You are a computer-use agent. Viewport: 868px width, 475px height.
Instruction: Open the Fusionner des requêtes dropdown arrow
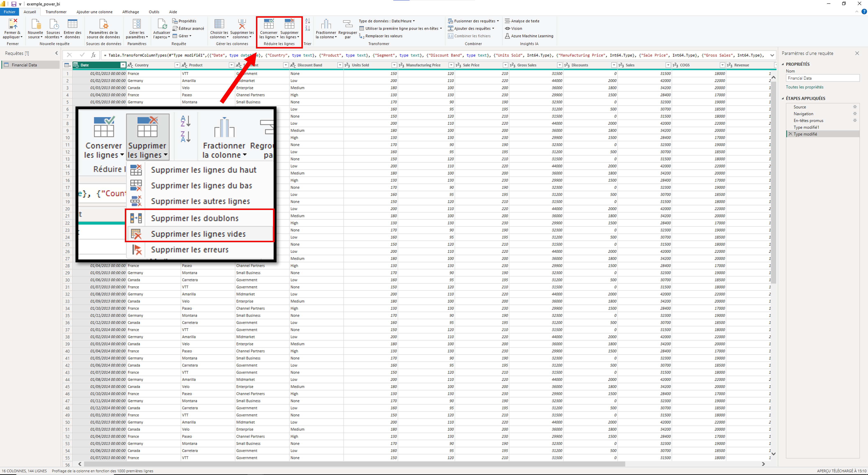(498, 21)
